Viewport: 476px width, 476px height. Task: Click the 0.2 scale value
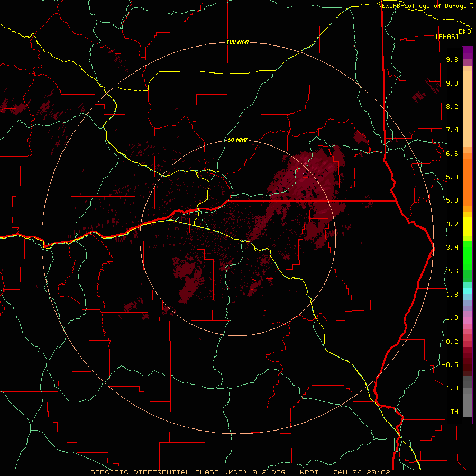pos(452,342)
